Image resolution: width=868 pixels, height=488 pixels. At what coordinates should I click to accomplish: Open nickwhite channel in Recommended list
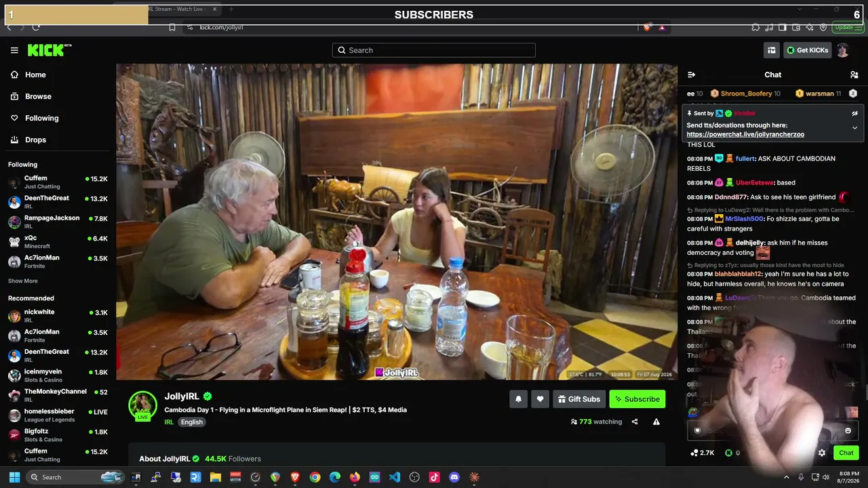pyautogui.click(x=58, y=316)
